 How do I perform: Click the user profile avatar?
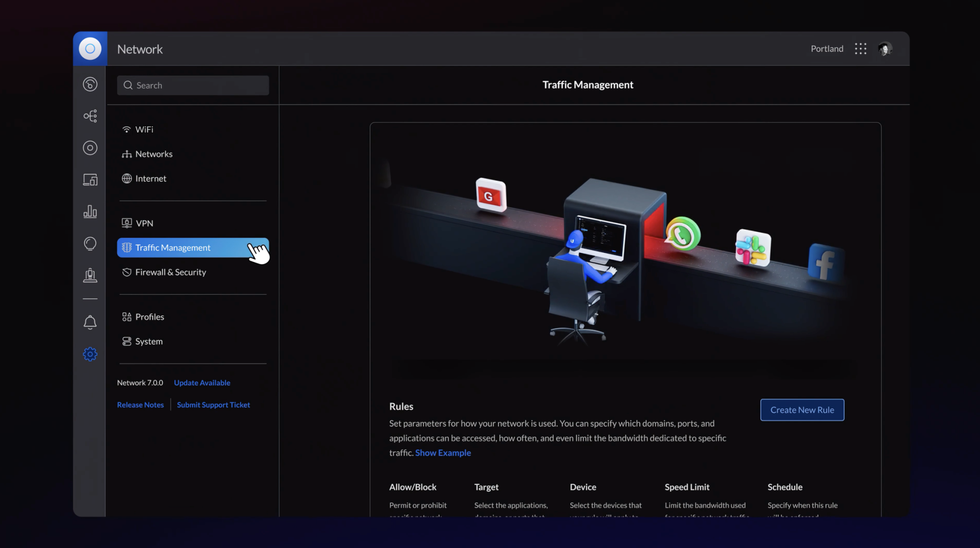pos(885,49)
